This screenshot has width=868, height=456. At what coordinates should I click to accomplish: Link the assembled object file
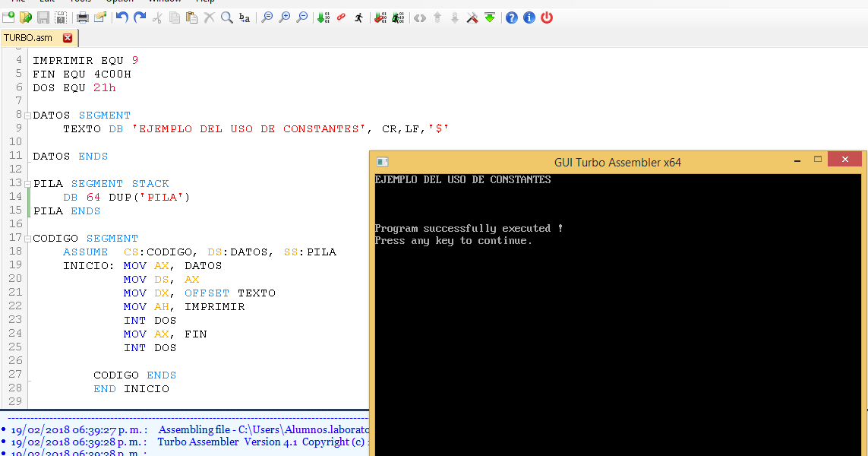pos(340,17)
